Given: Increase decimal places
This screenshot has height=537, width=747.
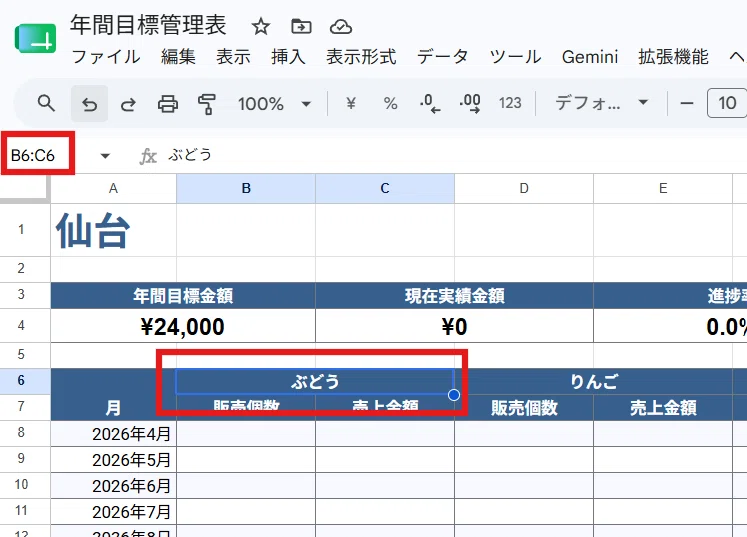Looking at the screenshot, I should point(470,103).
